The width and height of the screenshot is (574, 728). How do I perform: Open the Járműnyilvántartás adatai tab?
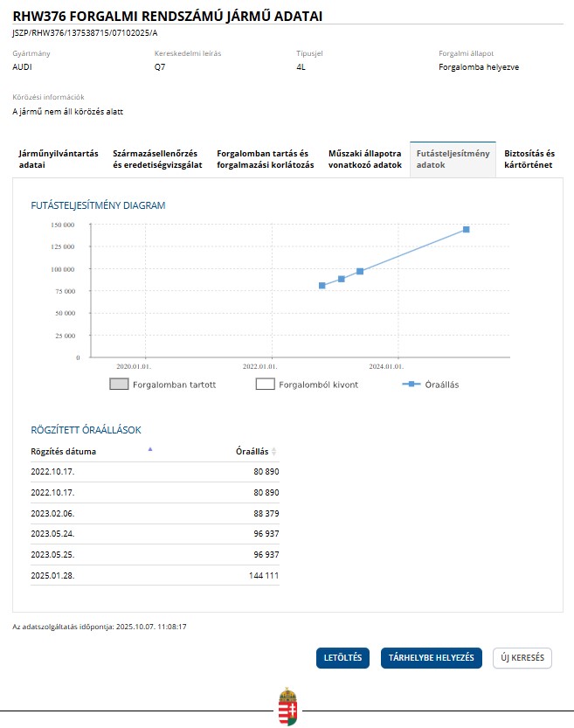58,159
